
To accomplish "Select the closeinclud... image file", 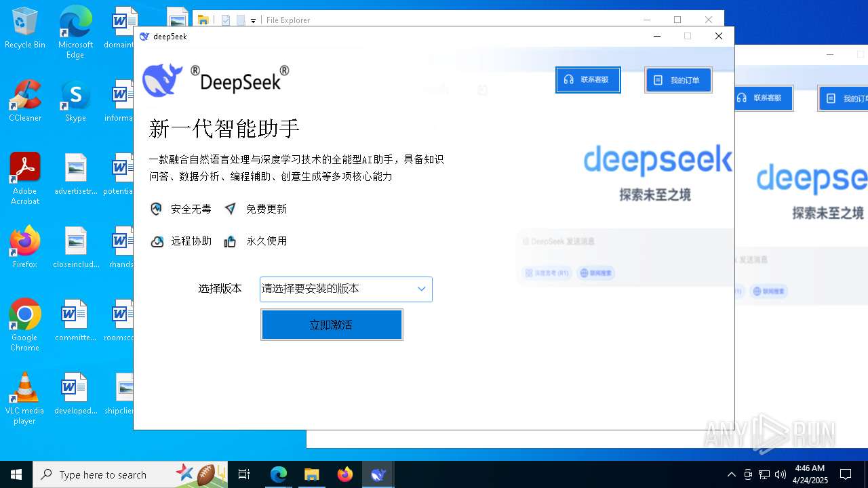I will [x=75, y=247].
